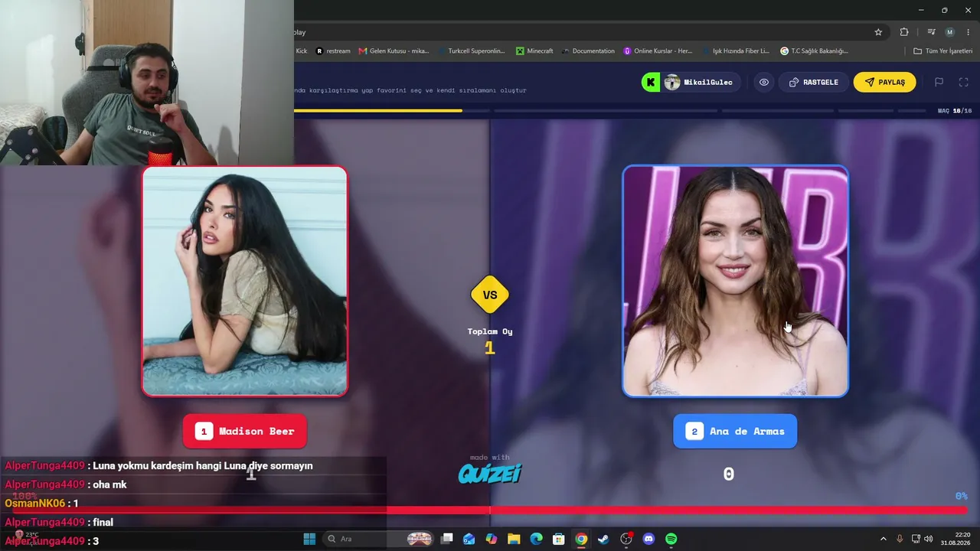Open File Explorer from the taskbar
This screenshot has width=980, height=551.
tap(514, 539)
